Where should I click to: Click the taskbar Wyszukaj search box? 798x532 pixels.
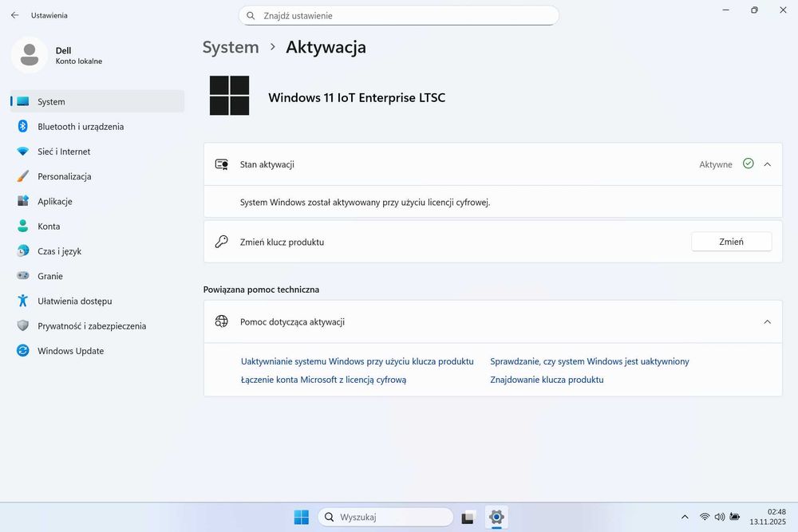[385, 517]
